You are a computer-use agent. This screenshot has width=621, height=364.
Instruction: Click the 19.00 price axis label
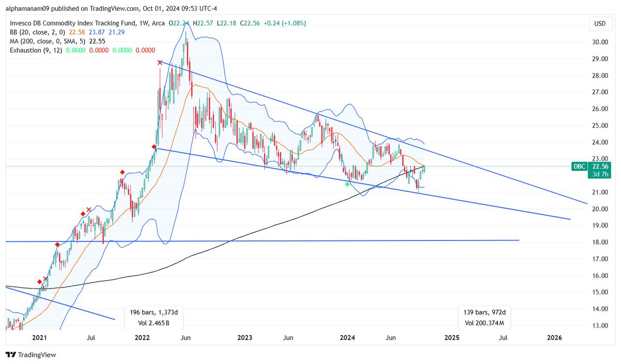click(600, 225)
